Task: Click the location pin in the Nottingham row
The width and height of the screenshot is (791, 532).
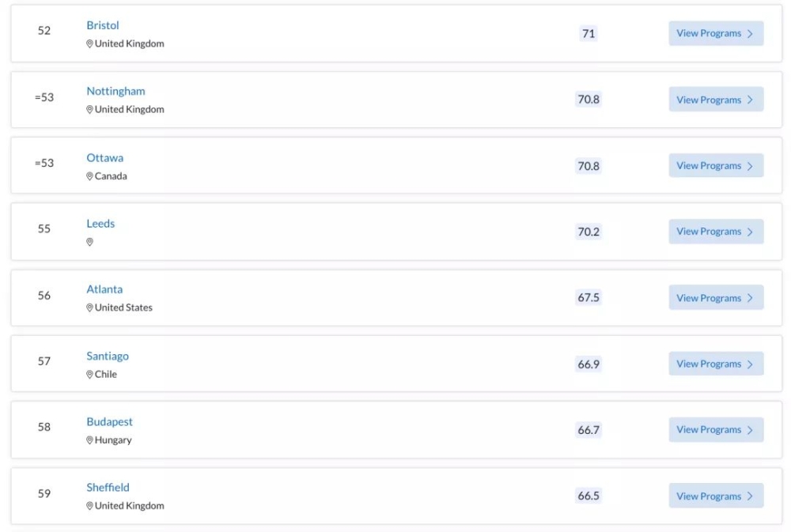Action: (90, 109)
